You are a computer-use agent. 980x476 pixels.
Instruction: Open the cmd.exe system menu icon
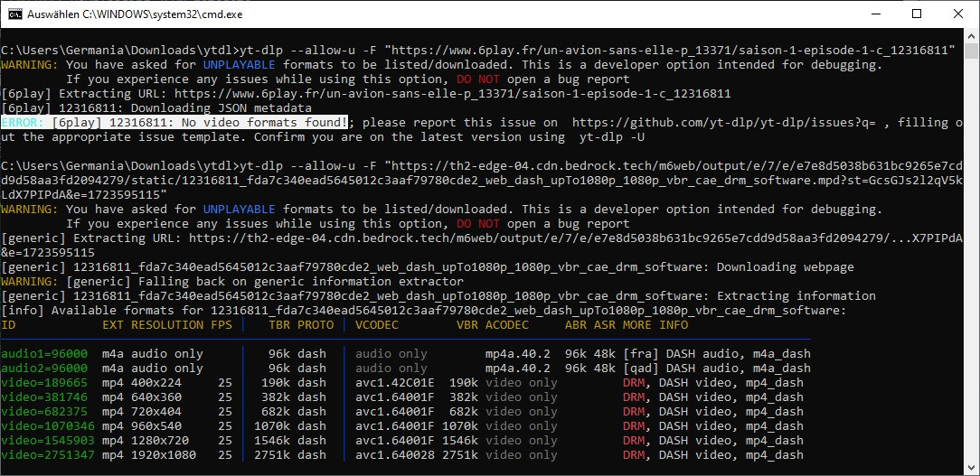tap(14, 14)
